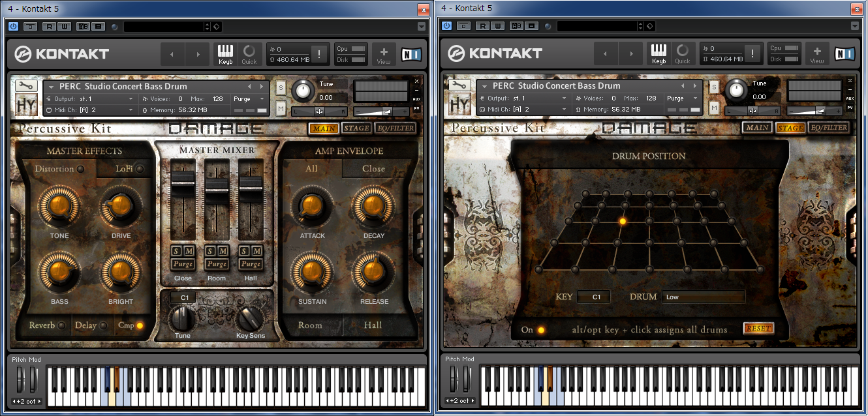Open the Midi Ch dropdown in right window

[x=524, y=110]
